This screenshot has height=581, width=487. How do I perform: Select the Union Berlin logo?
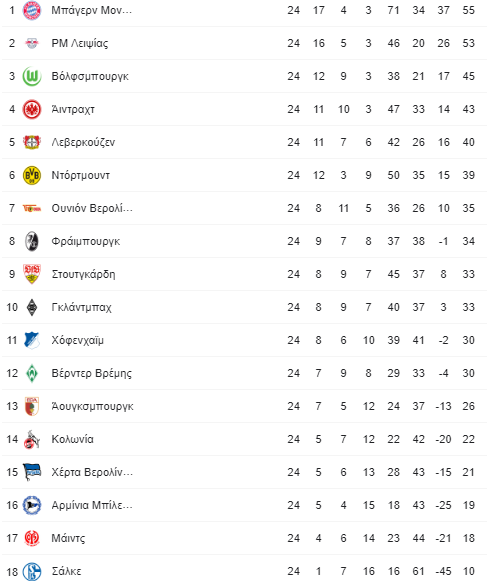(32, 208)
